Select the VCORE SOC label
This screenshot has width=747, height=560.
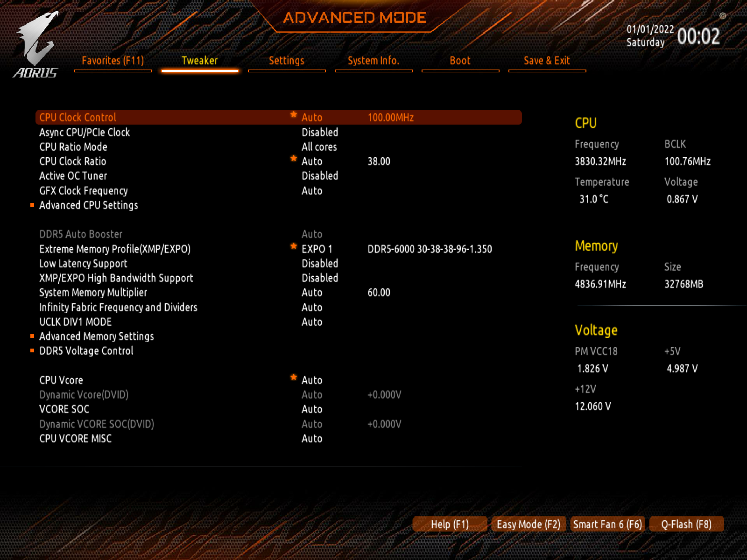pos(64,409)
